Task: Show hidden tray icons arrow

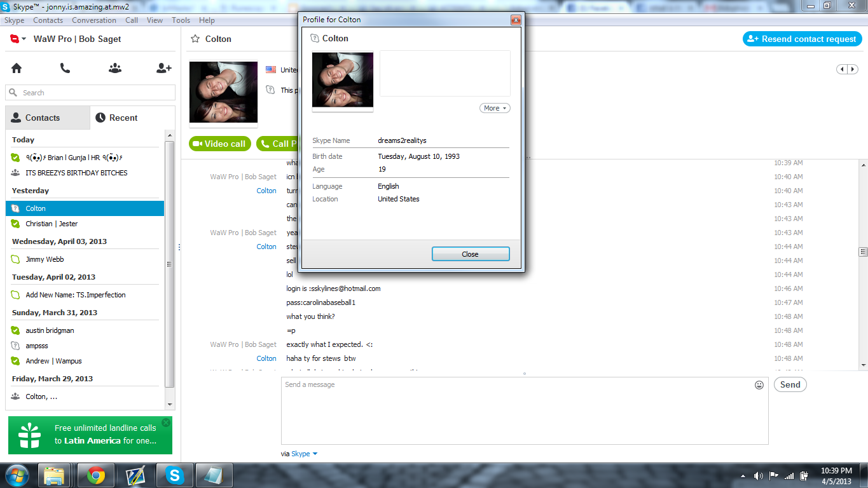Action: click(x=743, y=475)
